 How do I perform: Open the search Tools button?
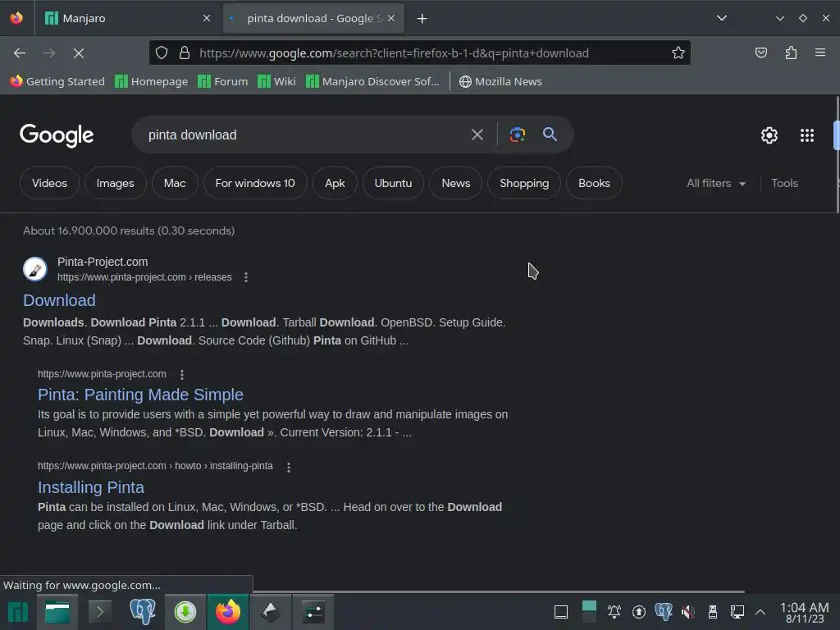[784, 183]
